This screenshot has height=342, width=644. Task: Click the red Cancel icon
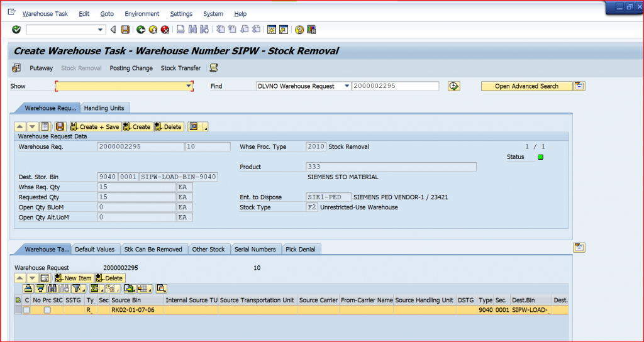pos(165,30)
